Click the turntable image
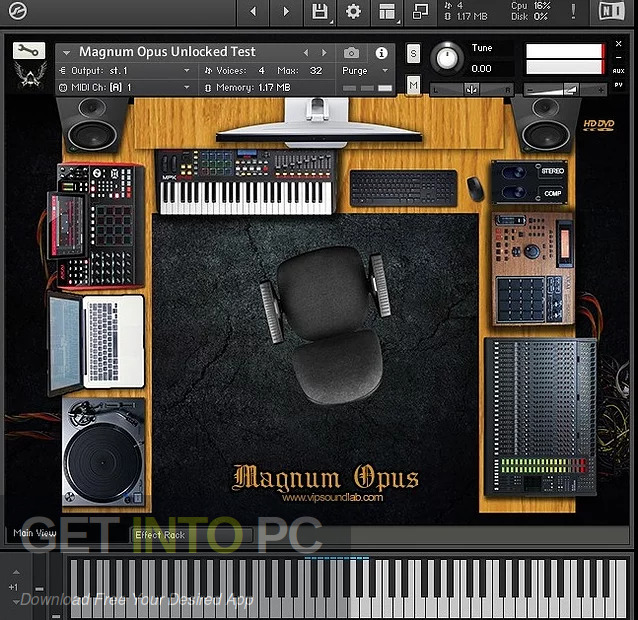 pos(104,452)
